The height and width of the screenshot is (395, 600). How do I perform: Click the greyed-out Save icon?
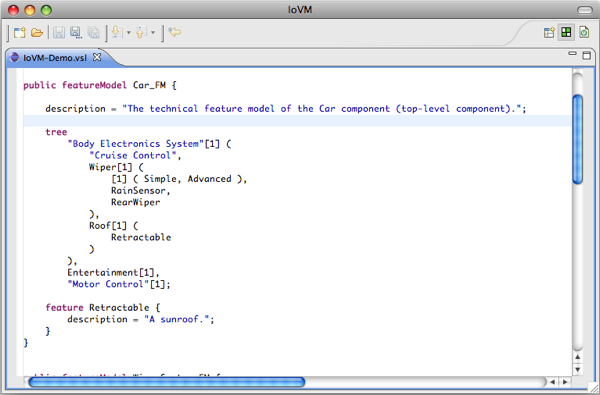point(59,33)
